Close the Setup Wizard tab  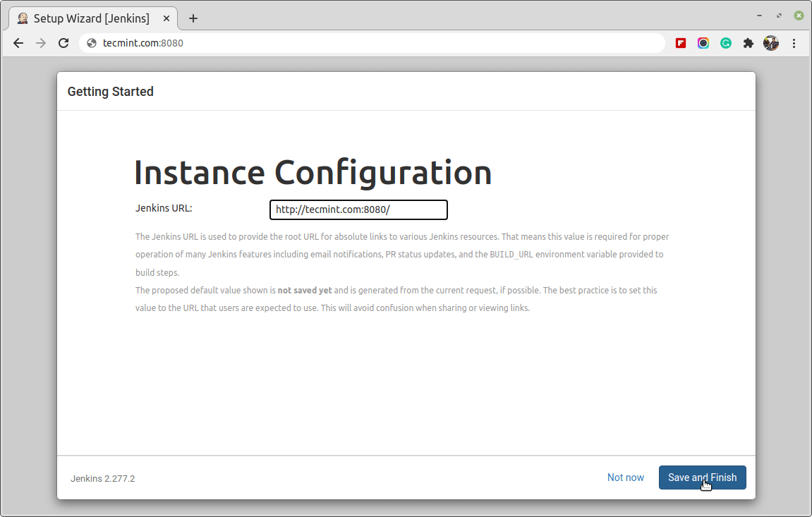tap(166, 18)
